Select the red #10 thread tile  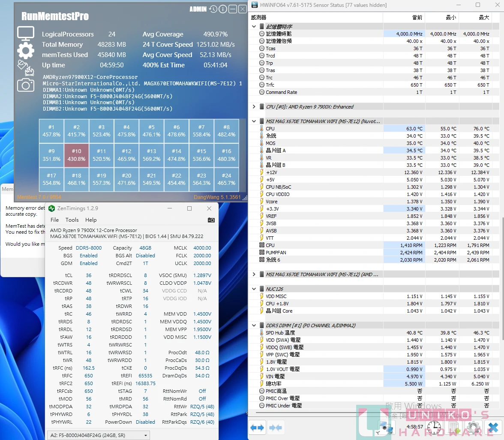tap(76, 155)
